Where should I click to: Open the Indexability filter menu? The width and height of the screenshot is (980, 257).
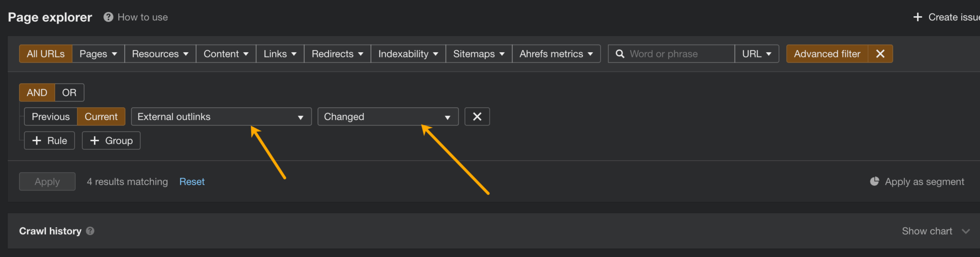point(408,54)
